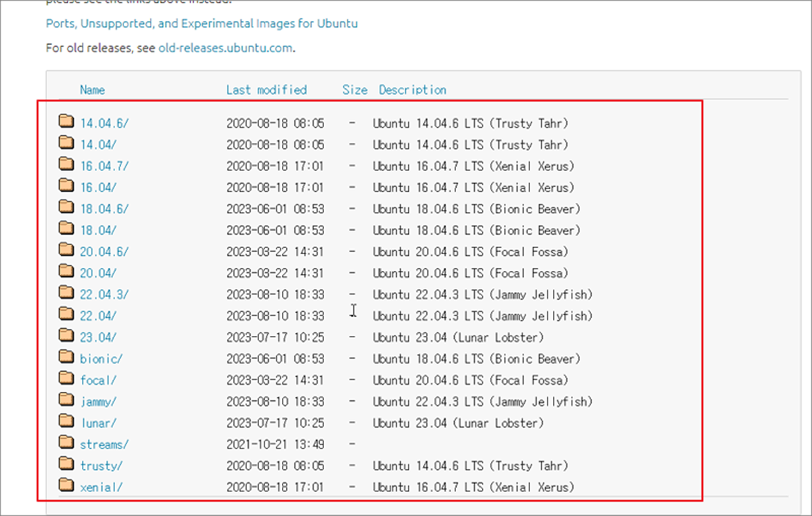Sort listing by Size column header

[355, 90]
